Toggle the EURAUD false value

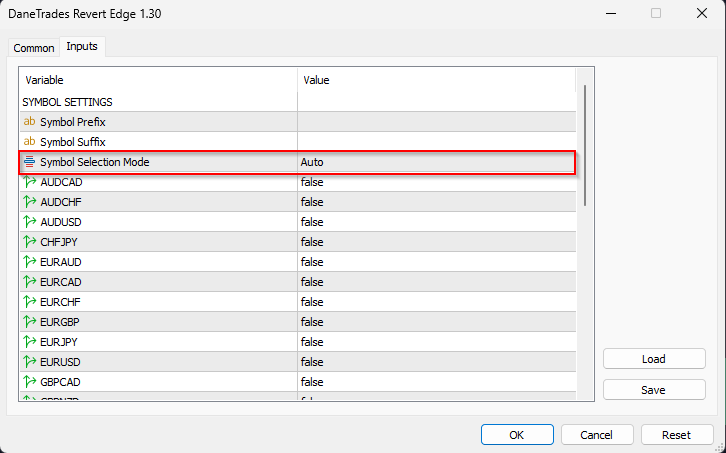click(437, 262)
